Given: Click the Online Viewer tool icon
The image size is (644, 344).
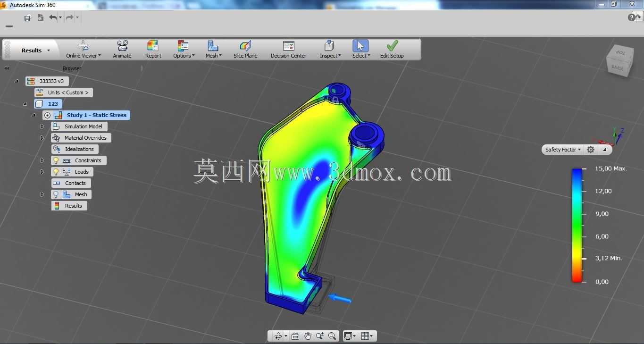Looking at the screenshot, I should point(83,46).
